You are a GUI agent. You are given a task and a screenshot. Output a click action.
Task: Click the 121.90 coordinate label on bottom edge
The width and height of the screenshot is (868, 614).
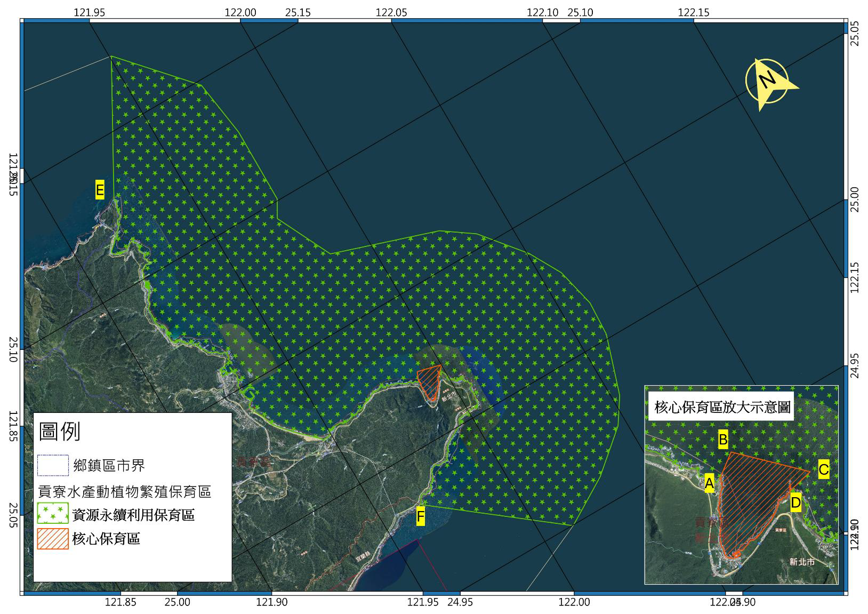272,602
